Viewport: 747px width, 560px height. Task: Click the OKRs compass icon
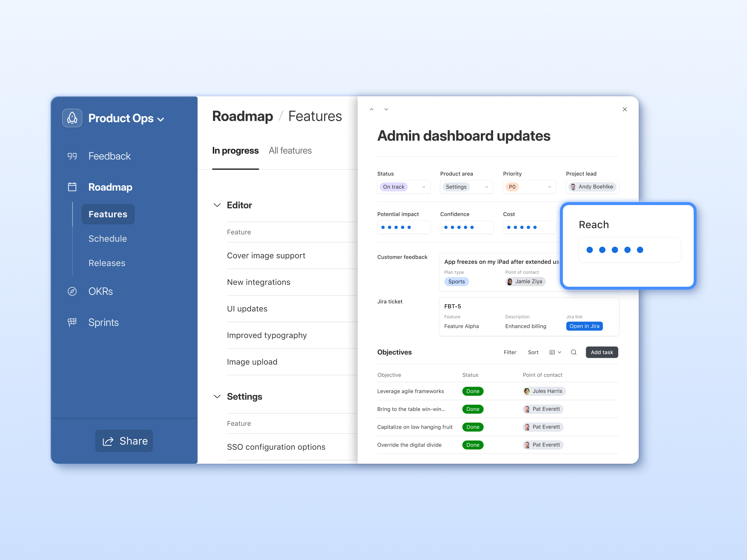click(72, 291)
